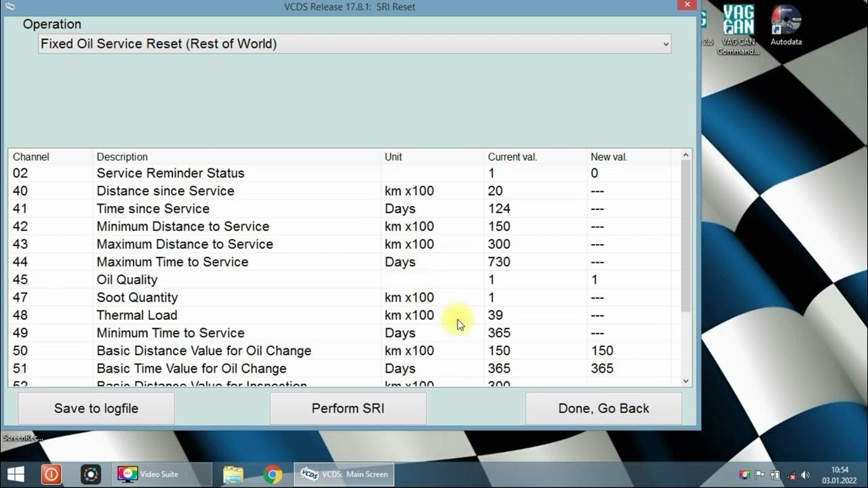Select the Maximum Time to Service row

point(344,262)
